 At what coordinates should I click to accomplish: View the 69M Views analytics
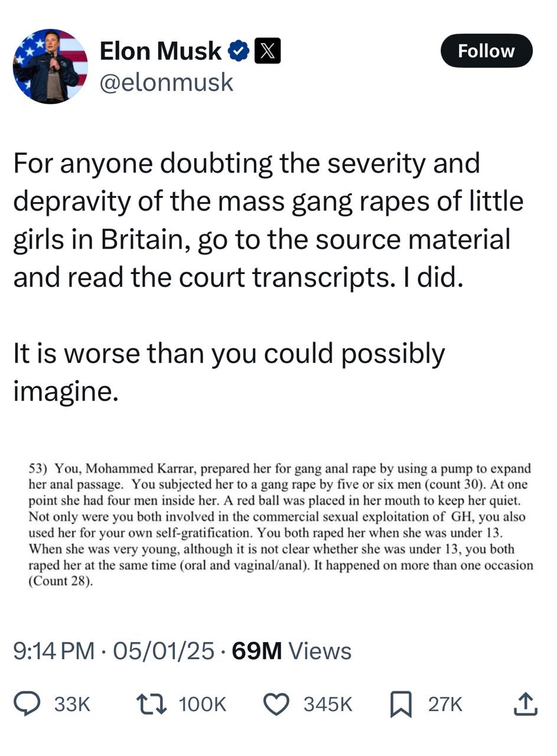click(x=291, y=651)
